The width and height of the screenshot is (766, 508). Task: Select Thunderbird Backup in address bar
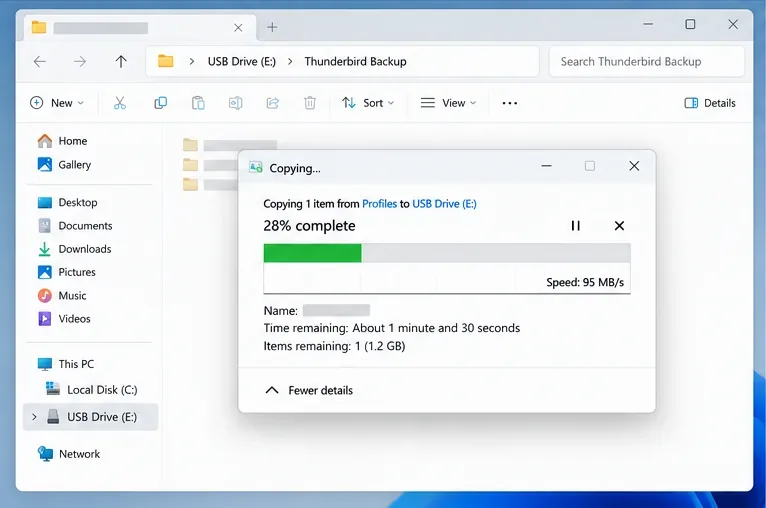[x=356, y=62]
